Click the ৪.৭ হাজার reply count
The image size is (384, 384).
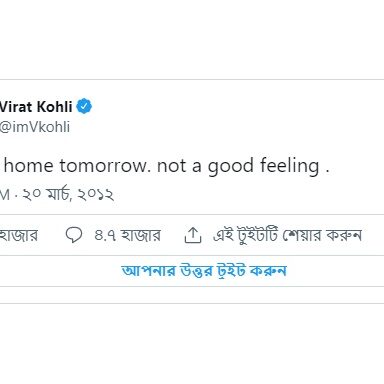127,235
